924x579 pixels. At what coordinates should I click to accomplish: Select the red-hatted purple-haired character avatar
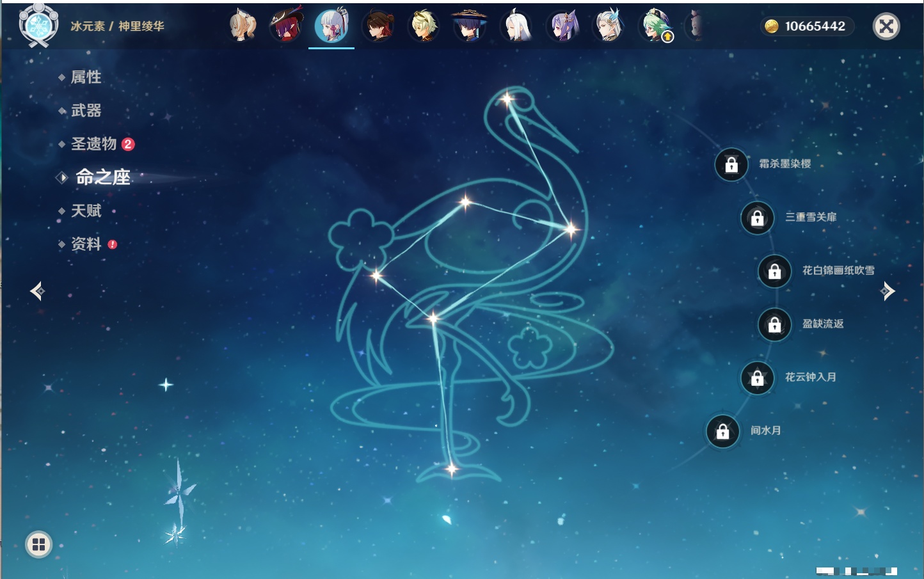(285, 26)
